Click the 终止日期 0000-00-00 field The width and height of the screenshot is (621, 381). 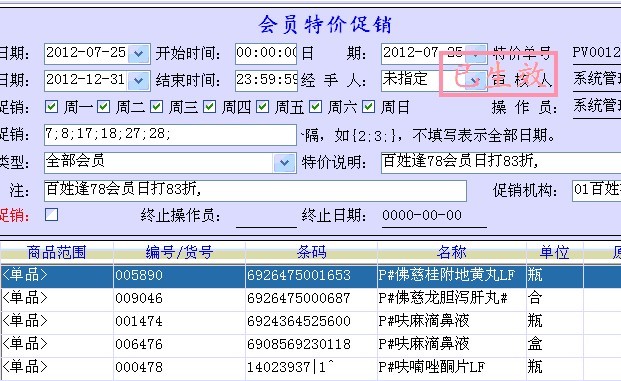[x=434, y=216]
